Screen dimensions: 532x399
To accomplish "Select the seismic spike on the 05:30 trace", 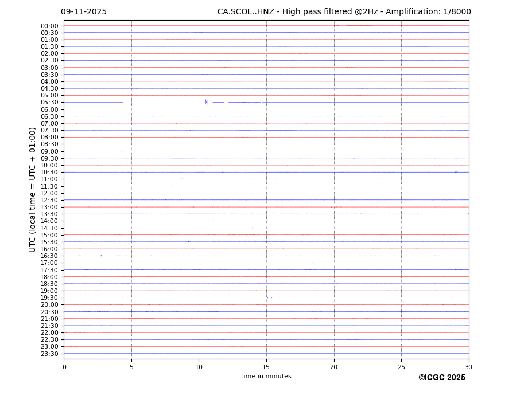I will pos(206,102).
